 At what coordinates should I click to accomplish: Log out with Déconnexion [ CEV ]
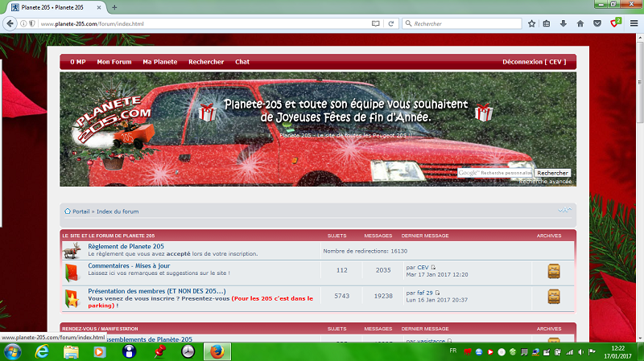tap(534, 62)
